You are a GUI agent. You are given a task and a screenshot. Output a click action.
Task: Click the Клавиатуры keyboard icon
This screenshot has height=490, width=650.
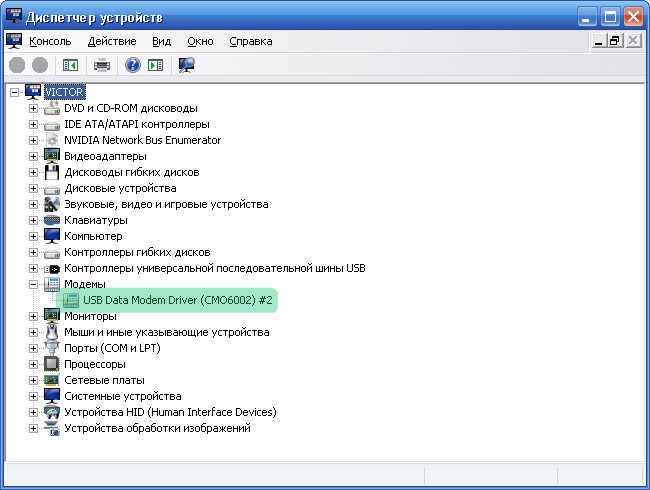click(52, 220)
